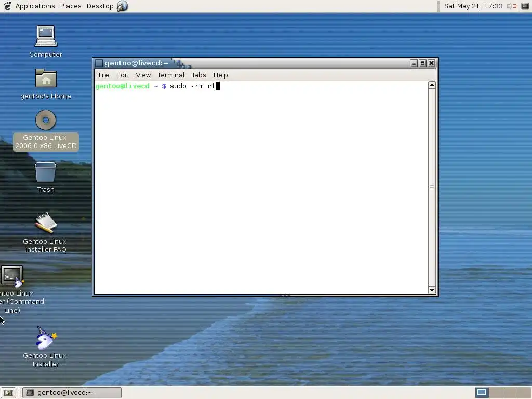This screenshot has width=532, height=399.
Task: Open the terminal Edit menu
Action: 122,75
